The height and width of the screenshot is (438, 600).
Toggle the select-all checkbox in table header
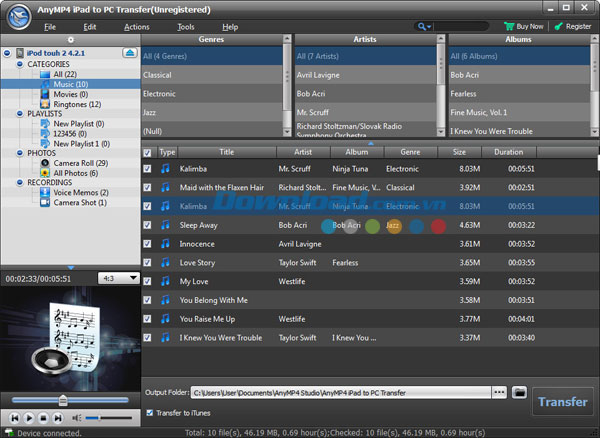148,152
